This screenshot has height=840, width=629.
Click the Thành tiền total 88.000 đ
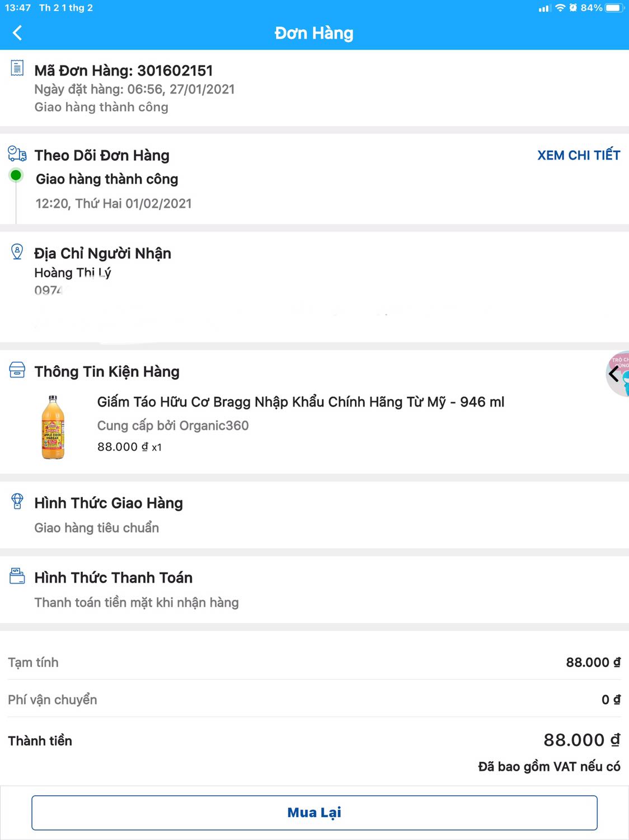pos(581,739)
